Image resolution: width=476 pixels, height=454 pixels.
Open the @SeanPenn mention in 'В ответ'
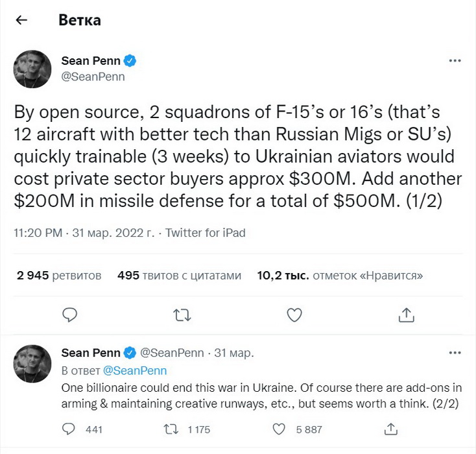pos(135,370)
